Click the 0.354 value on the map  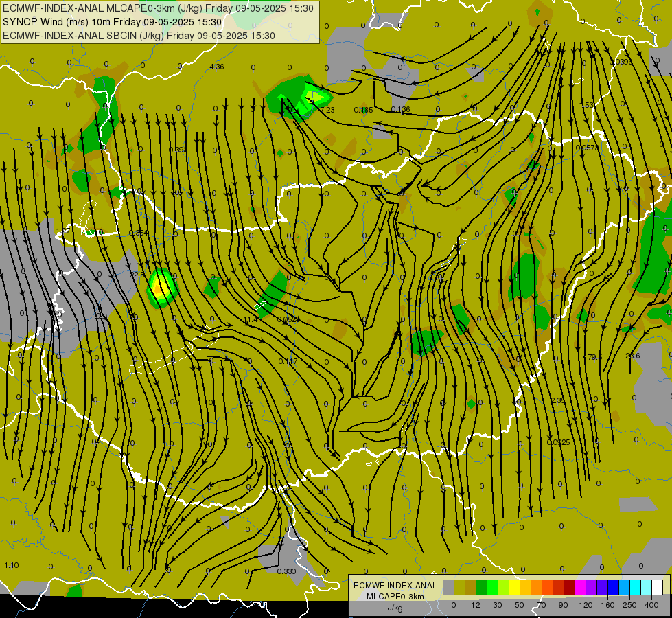[x=139, y=233]
